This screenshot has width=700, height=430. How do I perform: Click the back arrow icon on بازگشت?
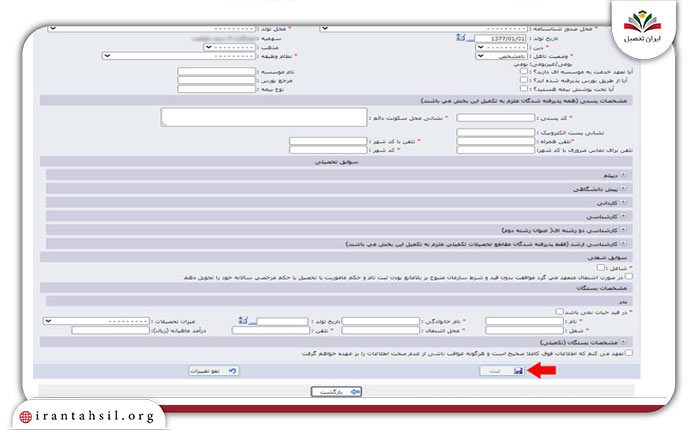[355, 392]
